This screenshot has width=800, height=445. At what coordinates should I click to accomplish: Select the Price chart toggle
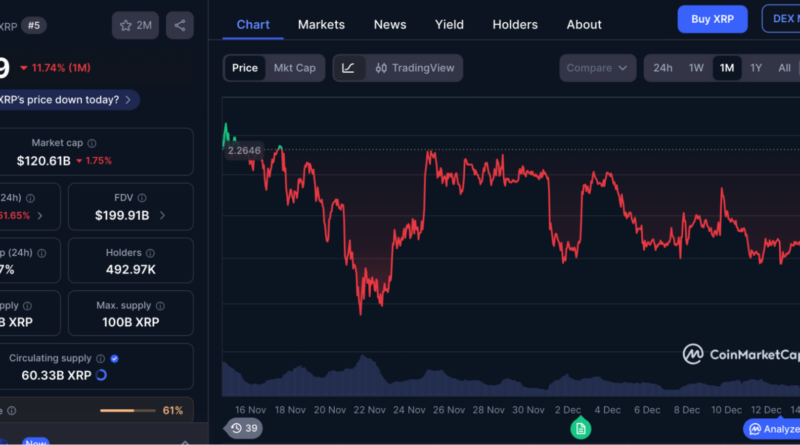[x=244, y=68]
